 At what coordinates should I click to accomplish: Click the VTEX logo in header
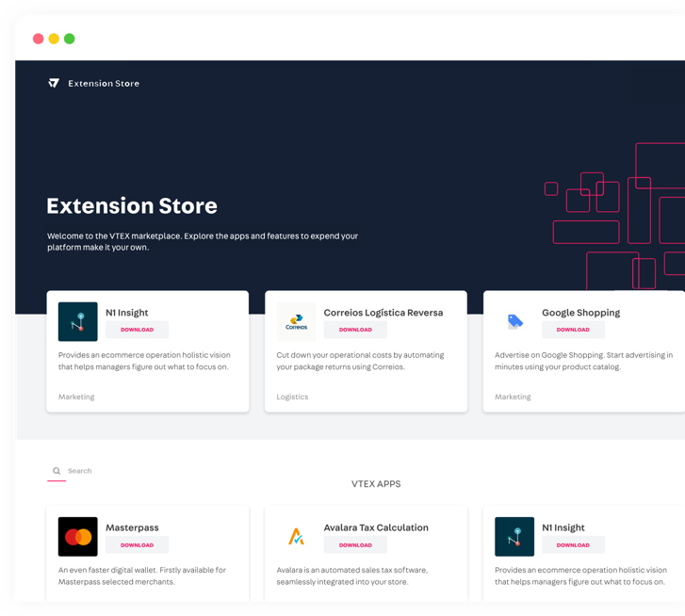(54, 83)
